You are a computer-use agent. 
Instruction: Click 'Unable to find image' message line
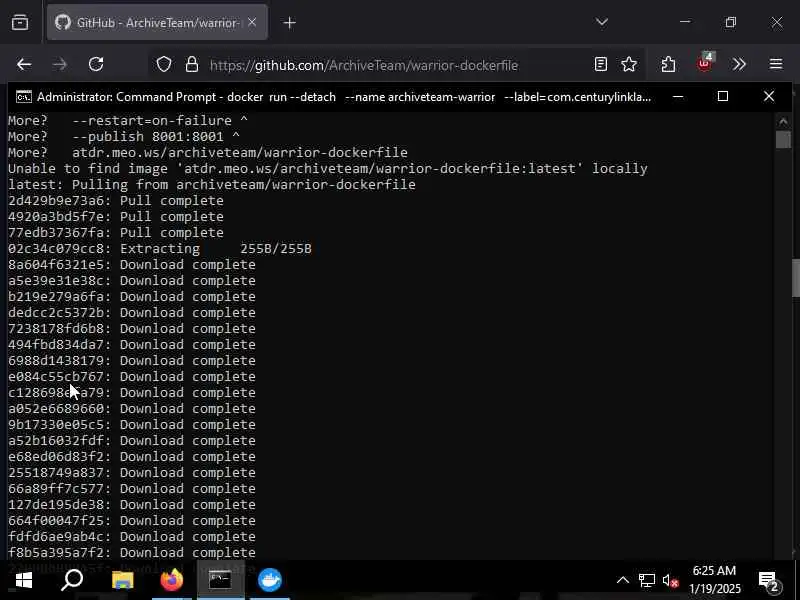click(328, 168)
